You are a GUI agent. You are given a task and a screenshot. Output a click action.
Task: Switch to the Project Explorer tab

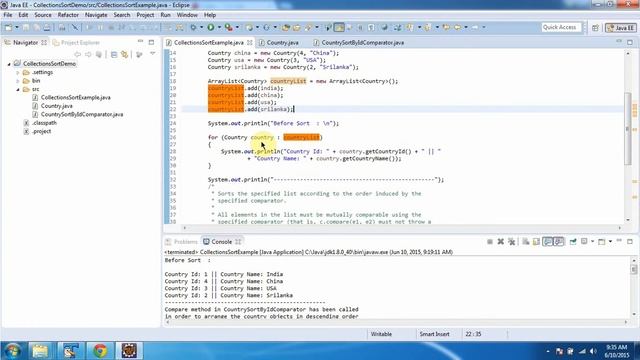76,42
